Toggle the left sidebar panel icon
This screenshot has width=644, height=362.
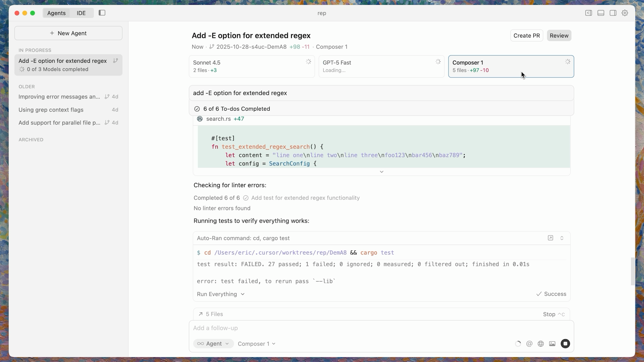click(102, 13)
